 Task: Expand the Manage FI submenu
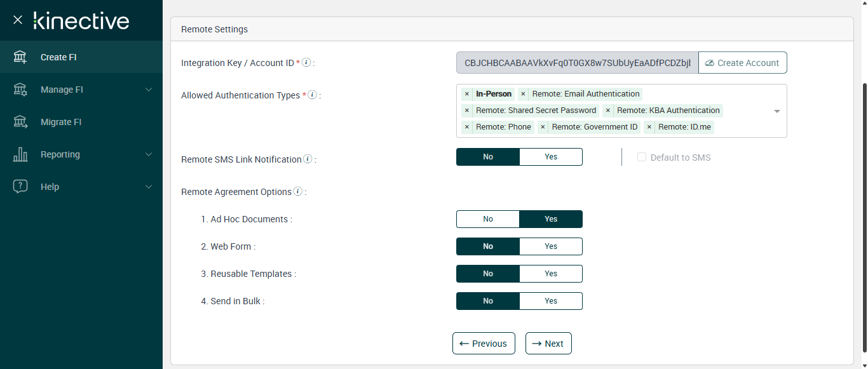point(149,90)
